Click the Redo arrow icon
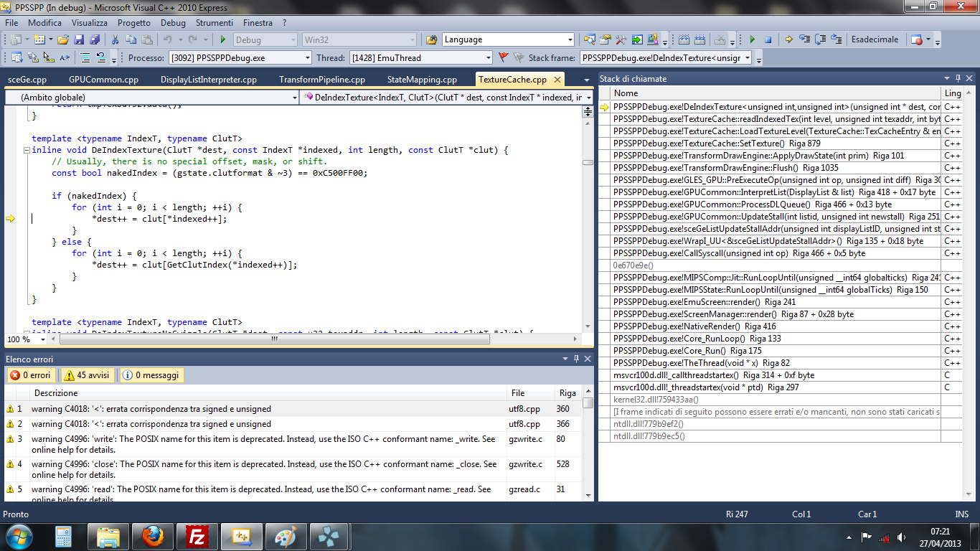The height and width of the screenshot is (551, 980). pos(192,39)
